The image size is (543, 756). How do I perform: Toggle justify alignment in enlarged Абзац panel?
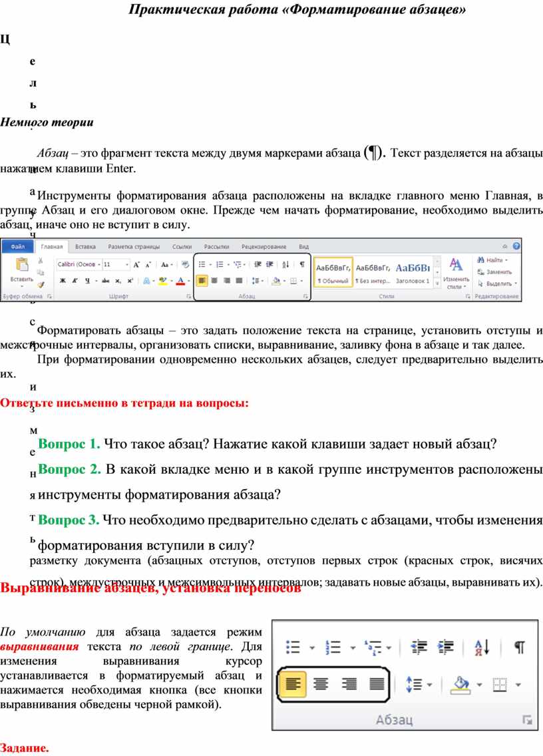[377, 684]
